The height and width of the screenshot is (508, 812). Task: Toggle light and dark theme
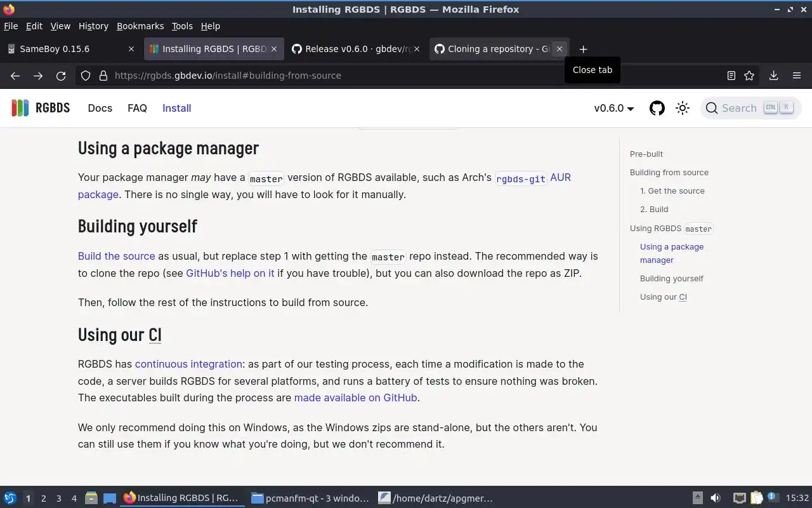click(683, 108)
